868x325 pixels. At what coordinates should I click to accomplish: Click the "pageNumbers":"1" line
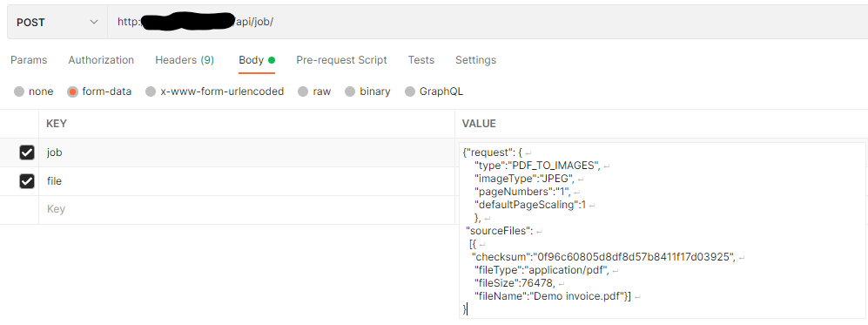(523, 192)
